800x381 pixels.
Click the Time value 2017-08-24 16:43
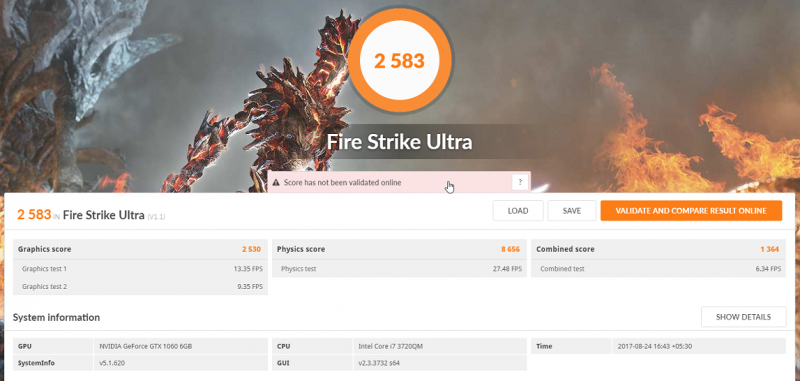tap(655, 346)
